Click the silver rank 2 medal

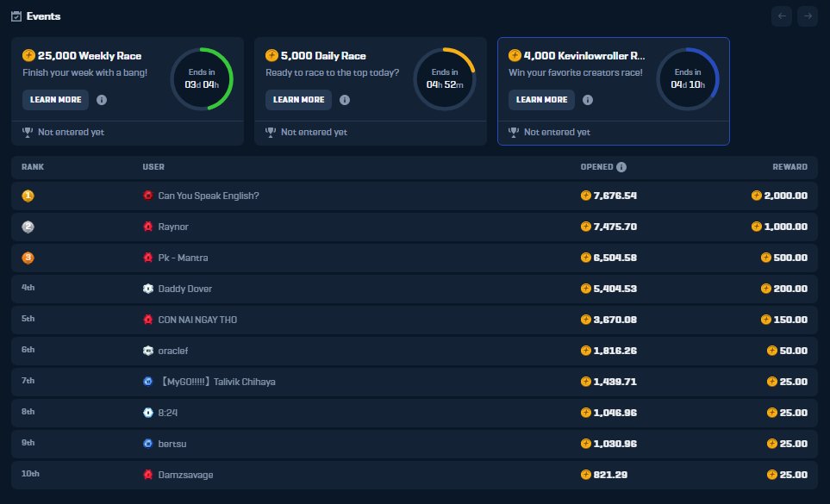point(28,227)
